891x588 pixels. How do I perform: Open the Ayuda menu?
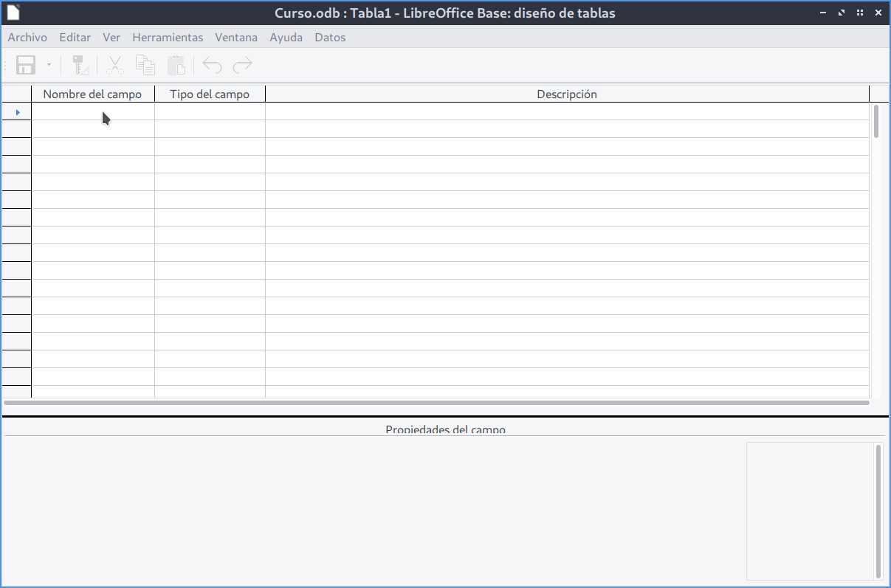point(286,37)
